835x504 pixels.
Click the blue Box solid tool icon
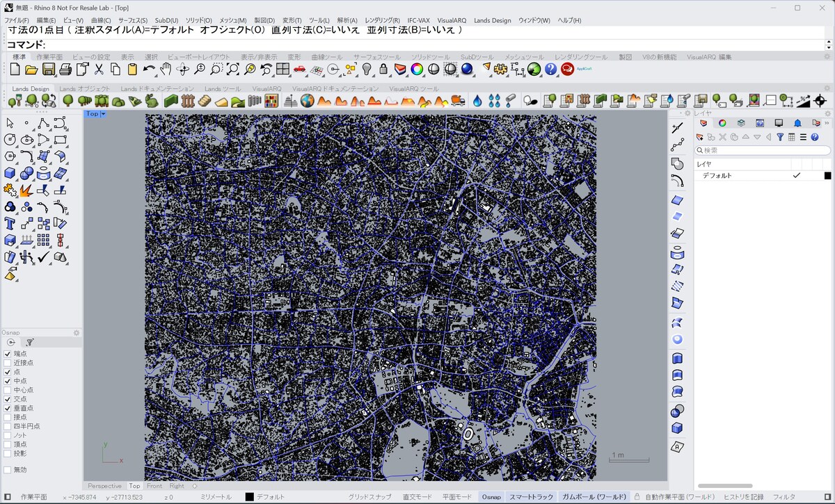(x=10, y=173)
